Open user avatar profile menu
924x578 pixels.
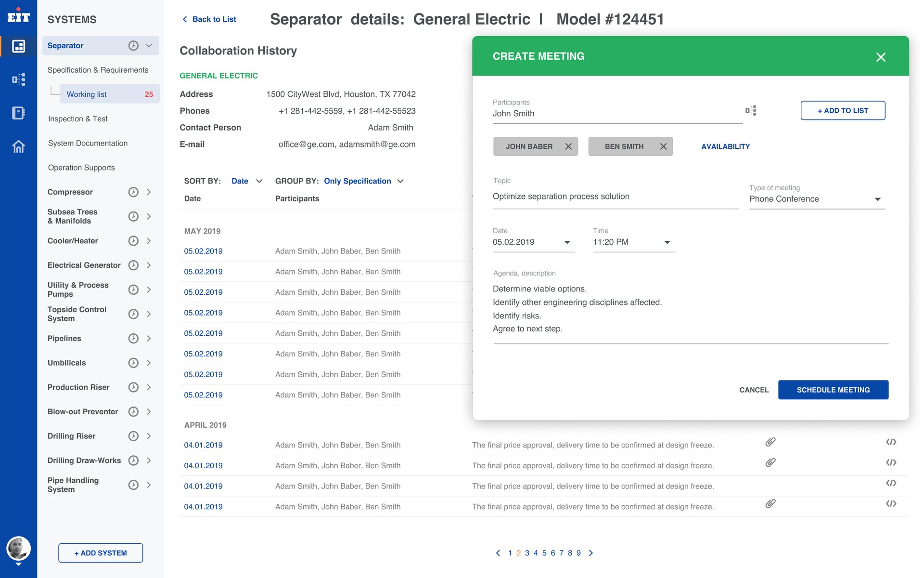tap(18, 549)
